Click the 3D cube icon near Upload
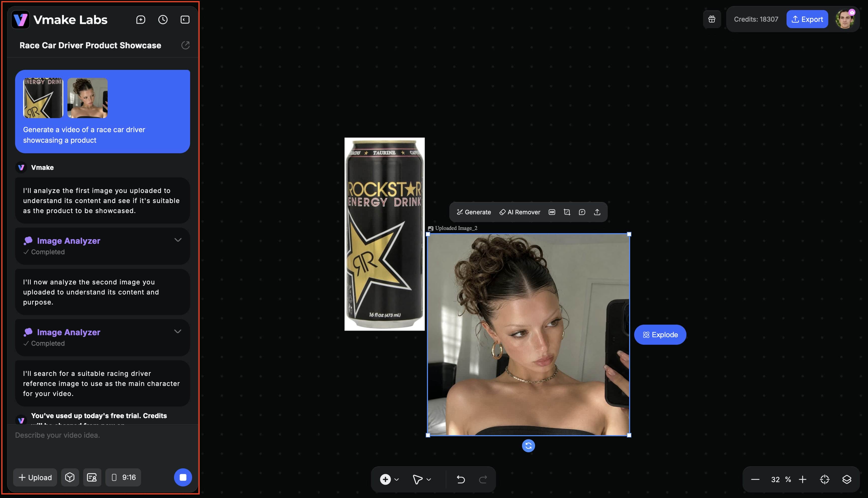The image size is (868, 498). [70, 477]
